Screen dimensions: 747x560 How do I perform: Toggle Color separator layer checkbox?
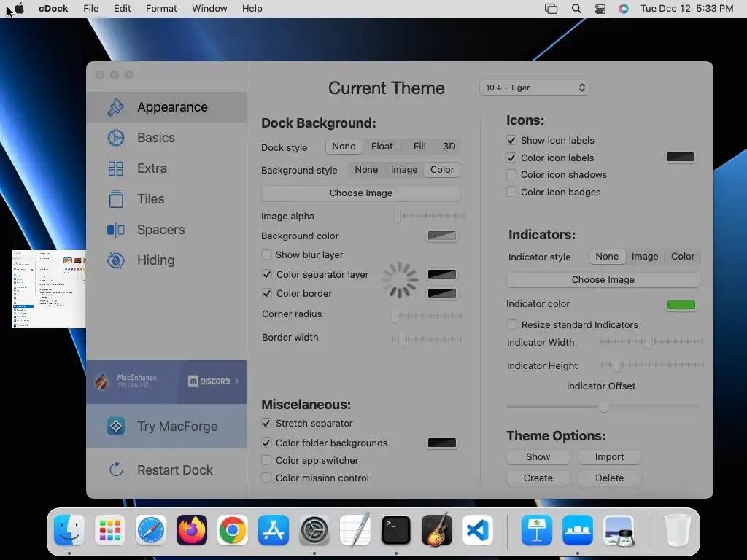pos(267,274)
